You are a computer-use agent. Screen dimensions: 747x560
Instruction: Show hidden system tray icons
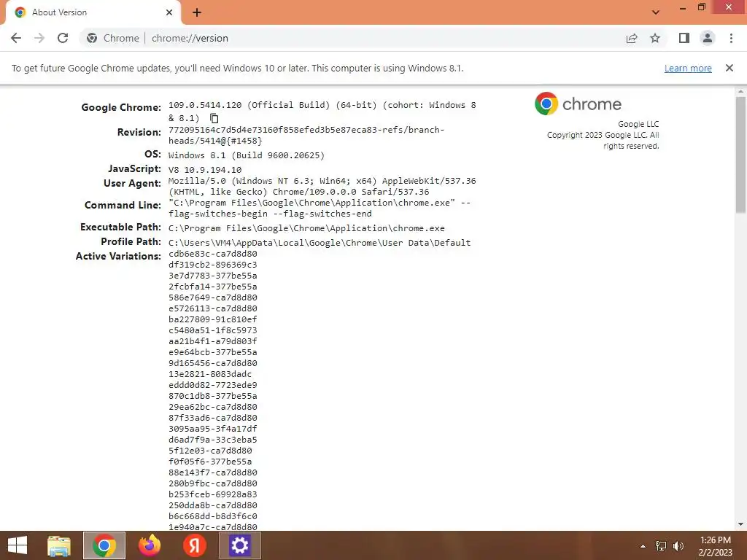pos(643,546)
